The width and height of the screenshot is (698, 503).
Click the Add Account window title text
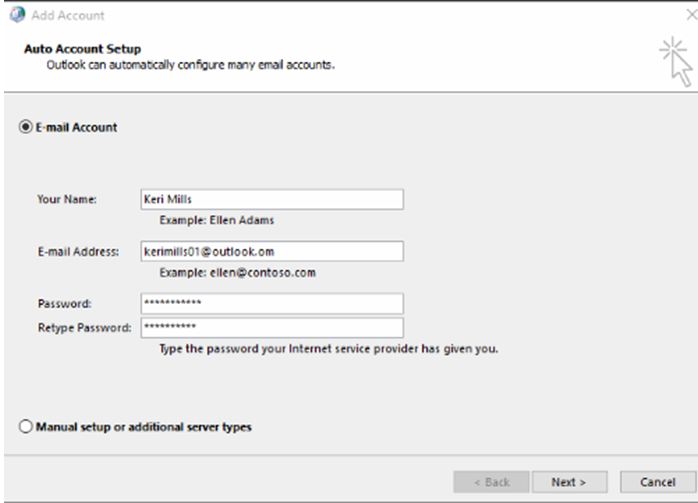[x=68, y=16]
